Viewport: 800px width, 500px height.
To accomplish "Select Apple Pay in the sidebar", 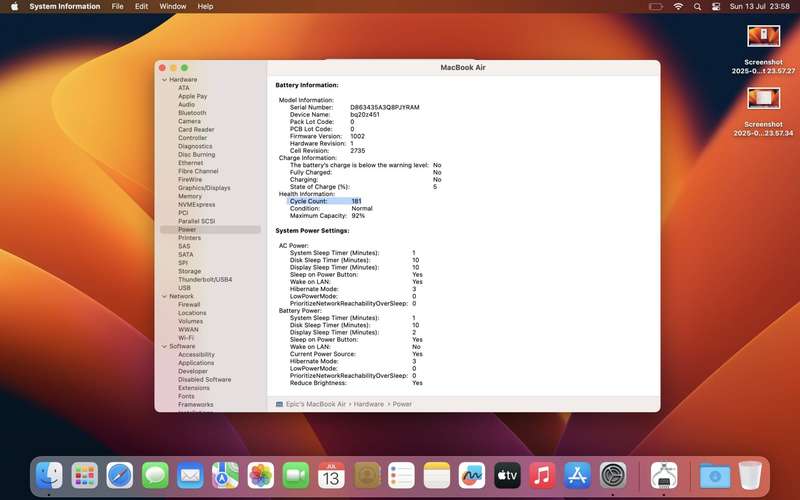I will (192, 96).
